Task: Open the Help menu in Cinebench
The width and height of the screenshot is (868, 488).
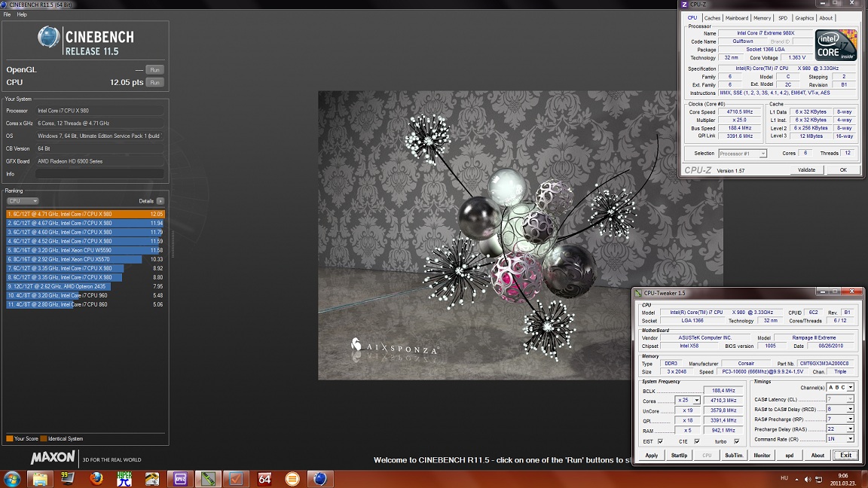Action: pos(22,14)
